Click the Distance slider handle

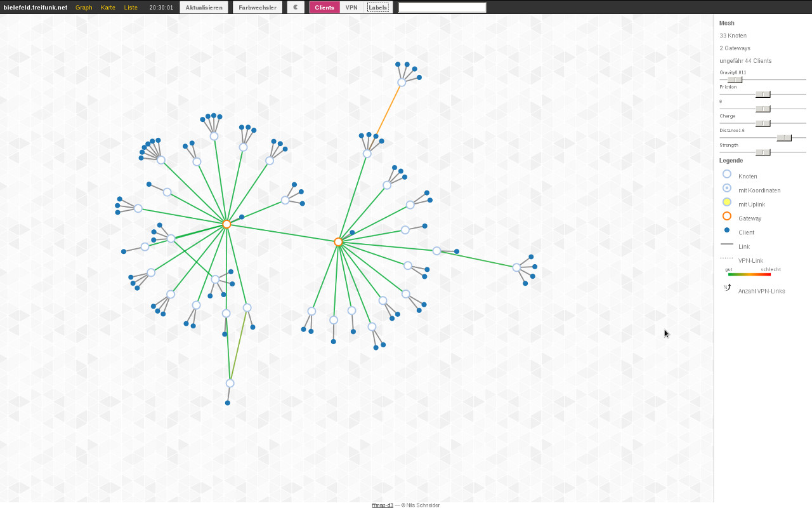pos(784,138)
